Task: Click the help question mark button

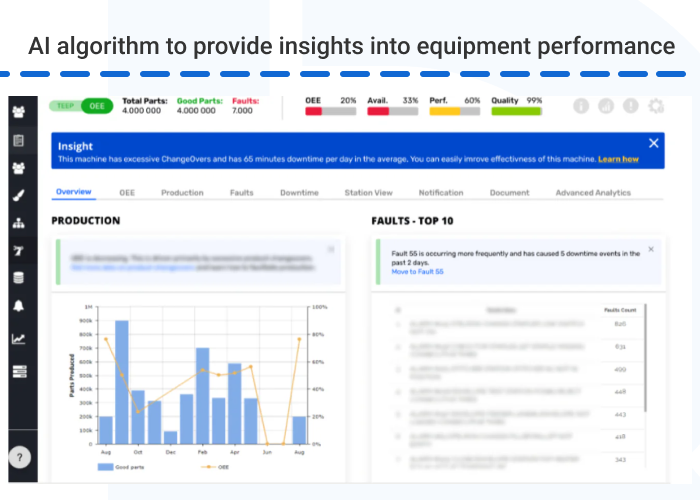Action: click(20, 457)
